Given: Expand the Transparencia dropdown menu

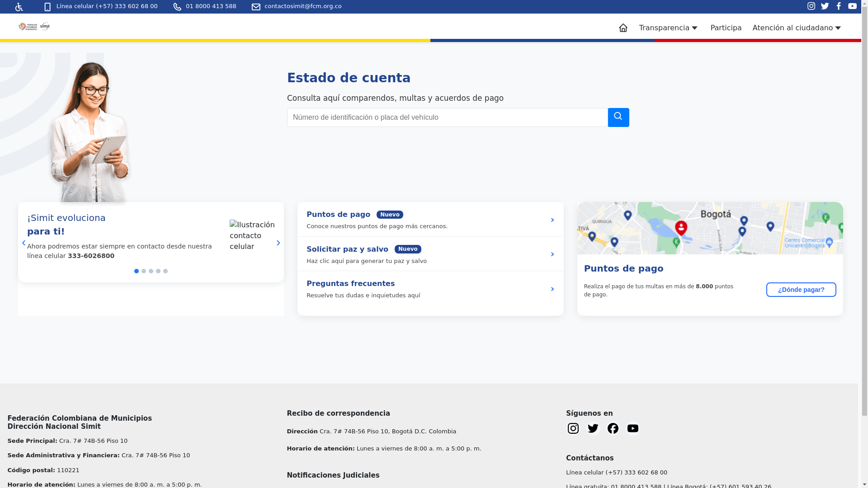Looking at the screenshot, I should [669, 28].
